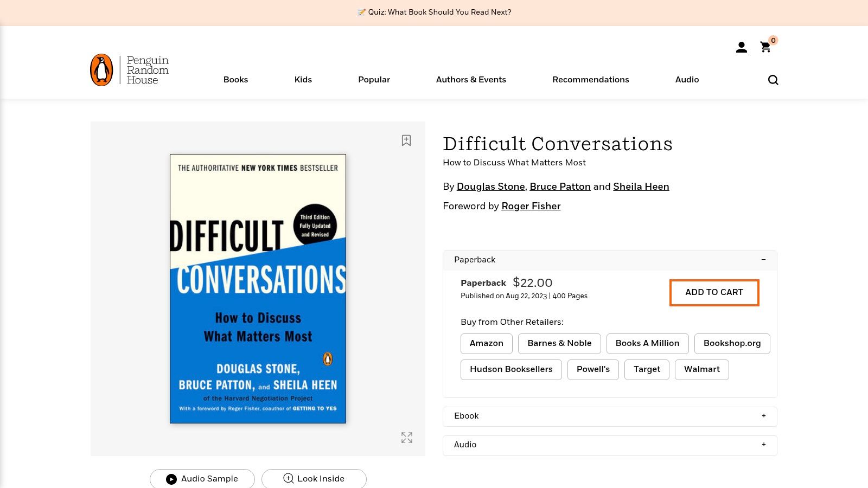Open the Recommendations menu
The width and height of the screenshot is (868, 488).
tap(591, 80)
